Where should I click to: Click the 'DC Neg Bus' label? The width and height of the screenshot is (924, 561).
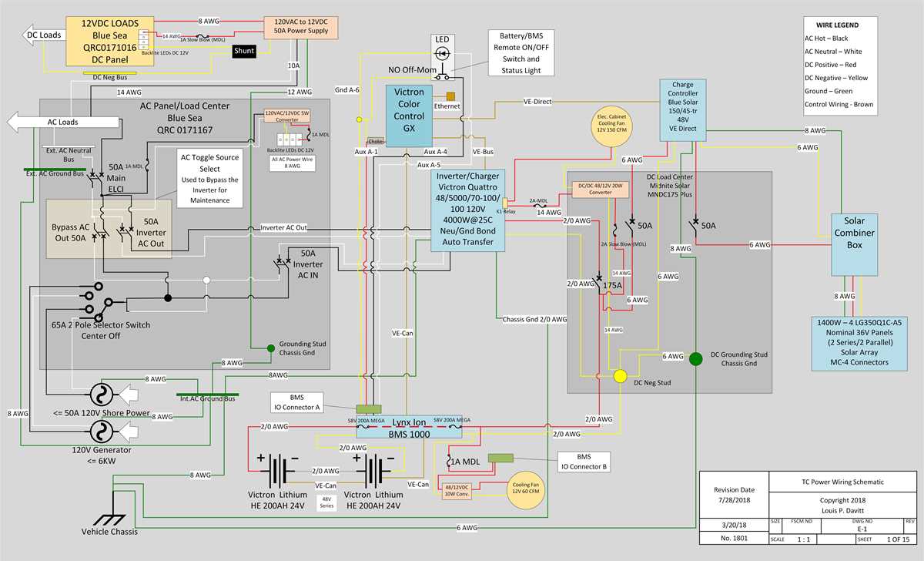tap(109, 77)
